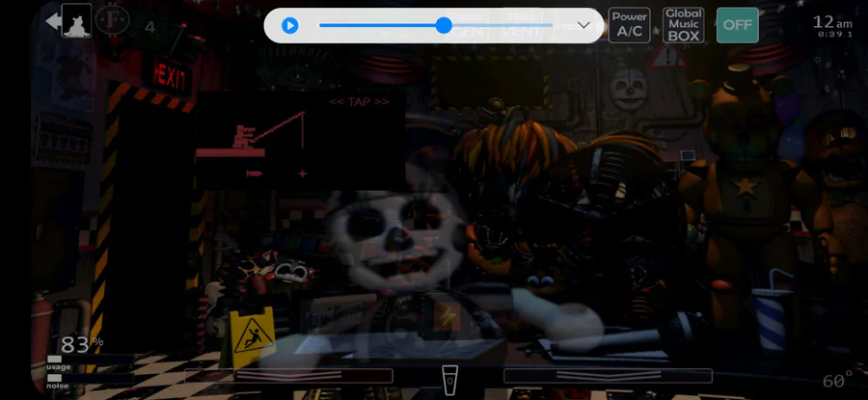Click the green OFF button
This screenshot has width=868, height=400.
[x=738, y=25]
